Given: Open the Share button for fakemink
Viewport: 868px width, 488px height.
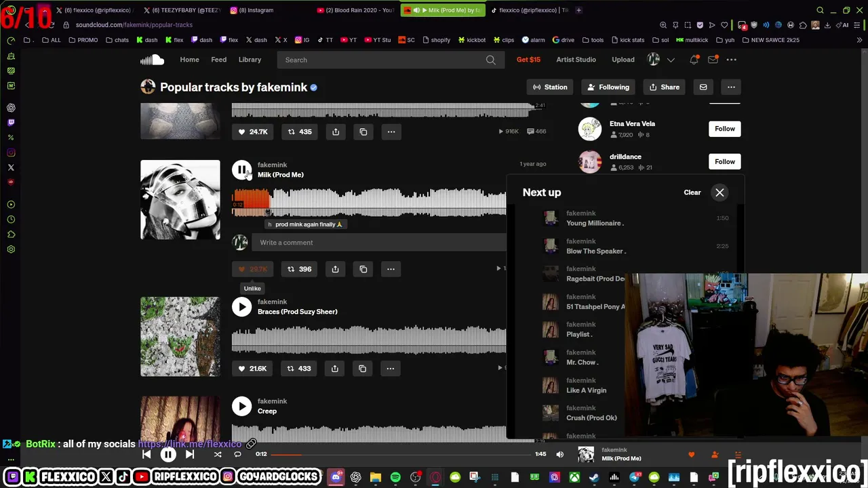Looking at the screenshot, I should tap(665, 87).
